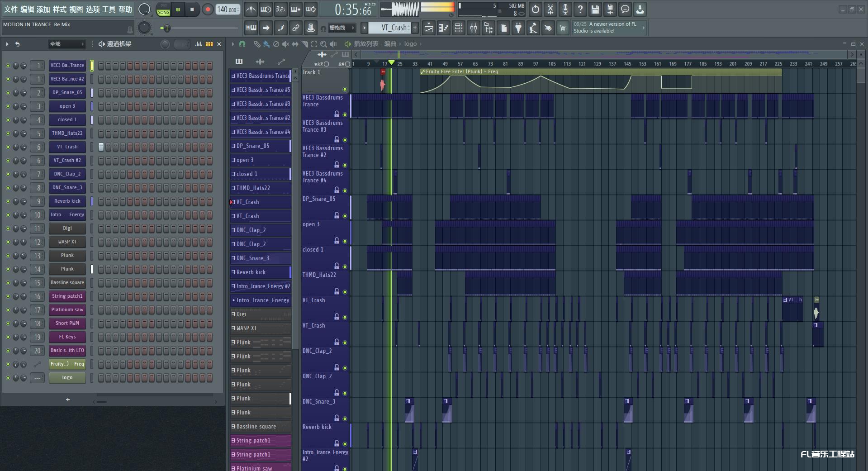Open the mixer view icon
This screenshot has height=471, width=868.
(x=474, y=28)
